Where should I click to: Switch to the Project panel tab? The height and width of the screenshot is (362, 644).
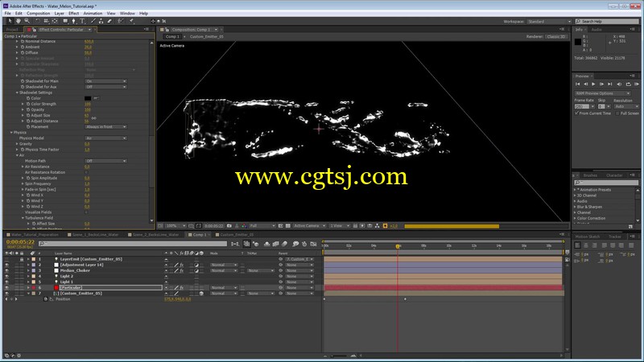pos(12,30)
